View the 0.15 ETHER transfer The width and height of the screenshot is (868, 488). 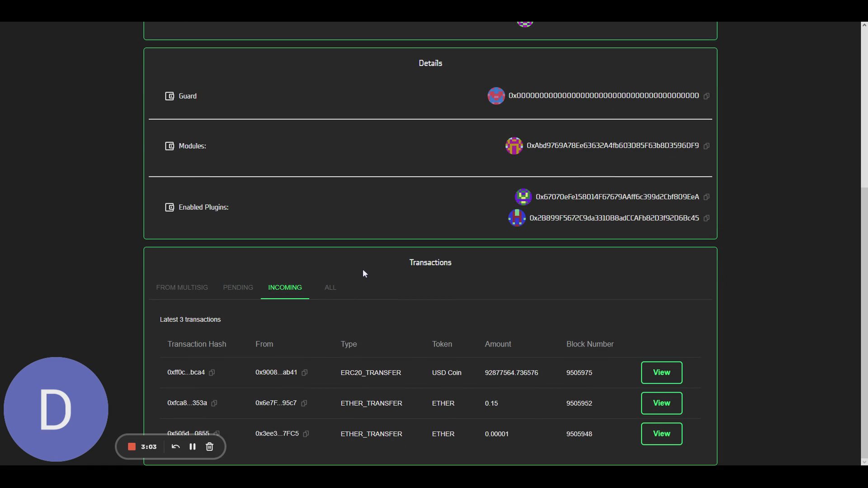[661, 403]
